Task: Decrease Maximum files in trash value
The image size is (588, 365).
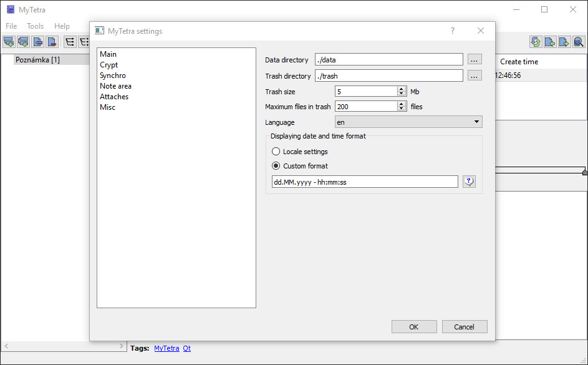Action: [402, 109]
